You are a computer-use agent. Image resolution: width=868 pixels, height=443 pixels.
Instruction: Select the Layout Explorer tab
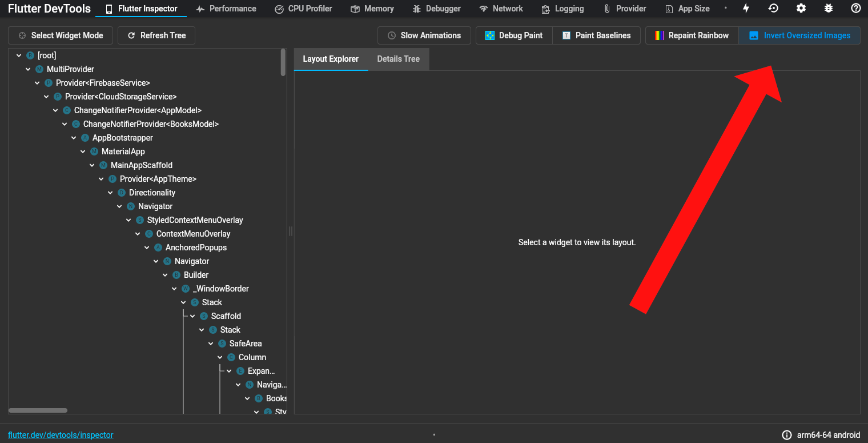[331, 59]
